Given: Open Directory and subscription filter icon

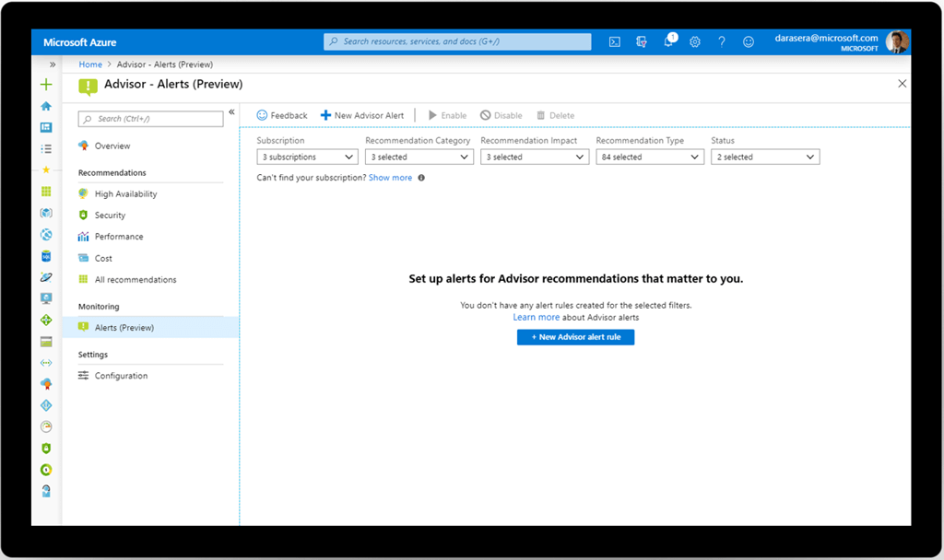Looking at the screenshot, I should pyautogui.click(x=642, y=41).
